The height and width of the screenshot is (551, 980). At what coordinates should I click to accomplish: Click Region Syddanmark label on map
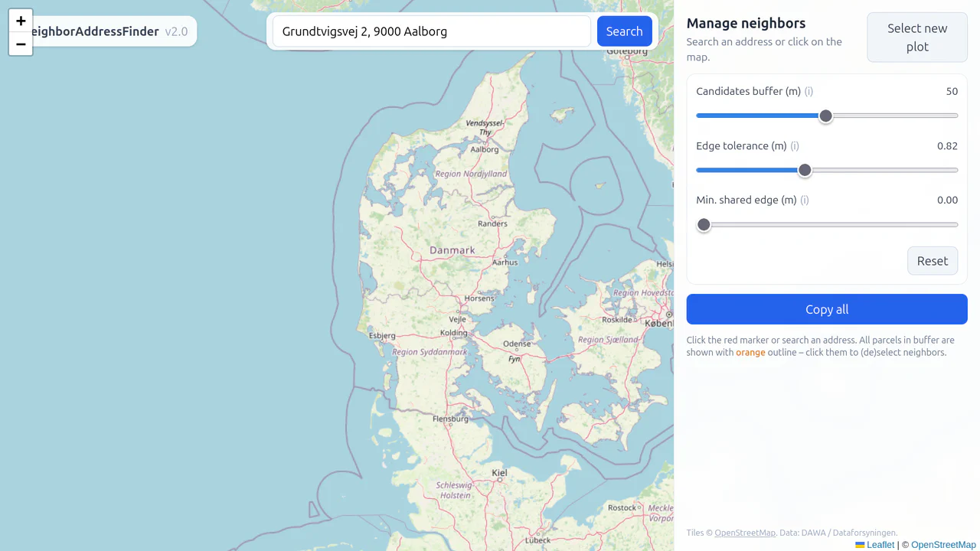pos(430,352)
